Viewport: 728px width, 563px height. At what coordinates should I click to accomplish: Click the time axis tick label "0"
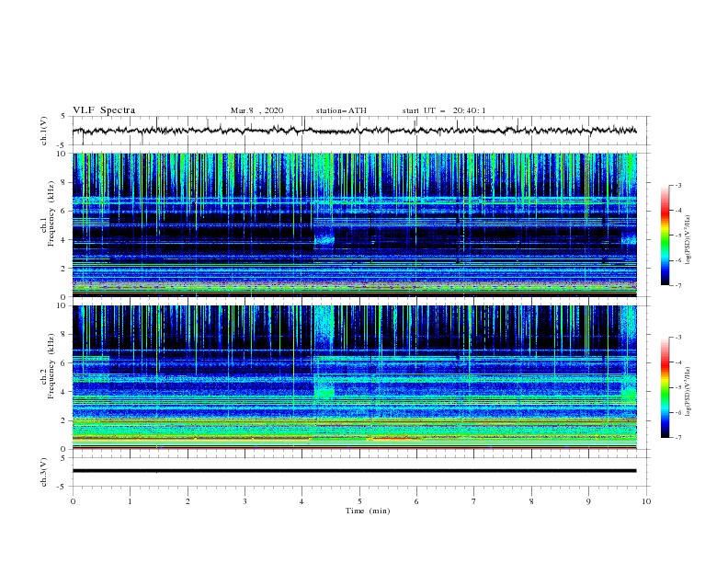tap(73, 501)
